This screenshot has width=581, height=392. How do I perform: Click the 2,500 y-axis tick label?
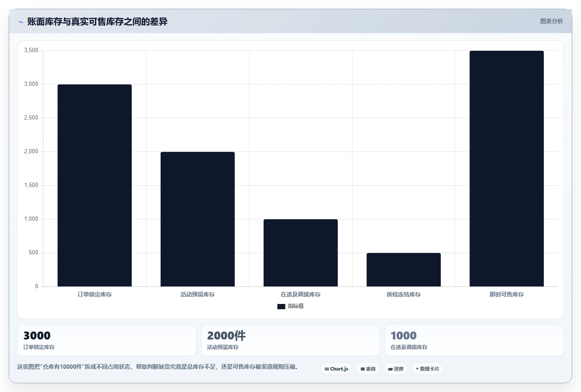click(32, 118)
